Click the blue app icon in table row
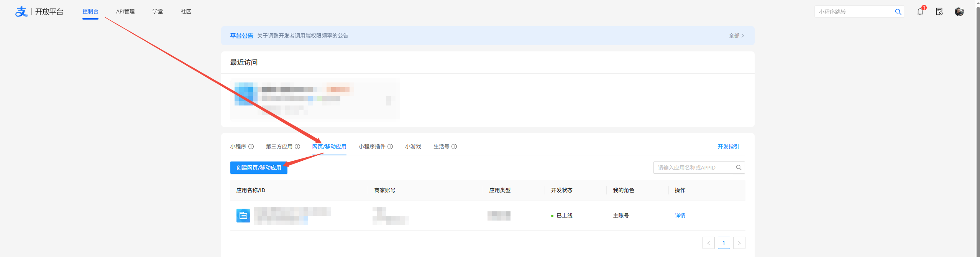The height and width of the screenshot is (257, 980). click(243, 216)
